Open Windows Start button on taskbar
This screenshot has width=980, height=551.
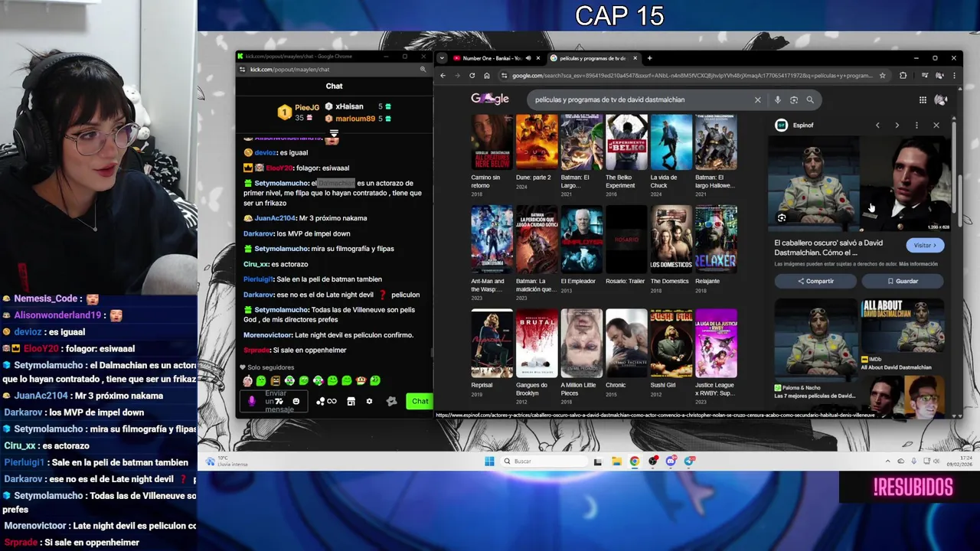point(489,461)
